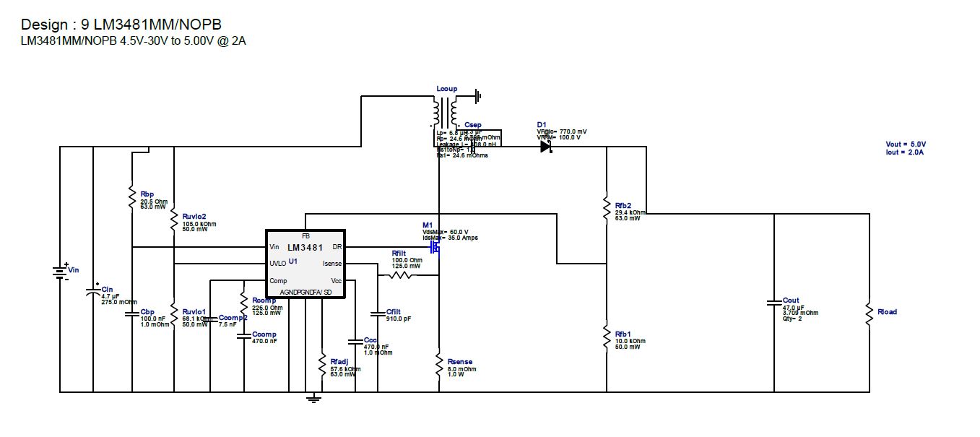Select the Ruvlo2 resistor symbol
Screen dimensions: 980x437
(x=174, y=219)
